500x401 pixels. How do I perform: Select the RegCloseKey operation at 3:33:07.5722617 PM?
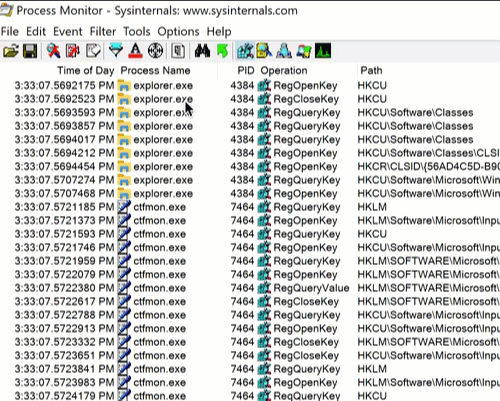point(306,302)
